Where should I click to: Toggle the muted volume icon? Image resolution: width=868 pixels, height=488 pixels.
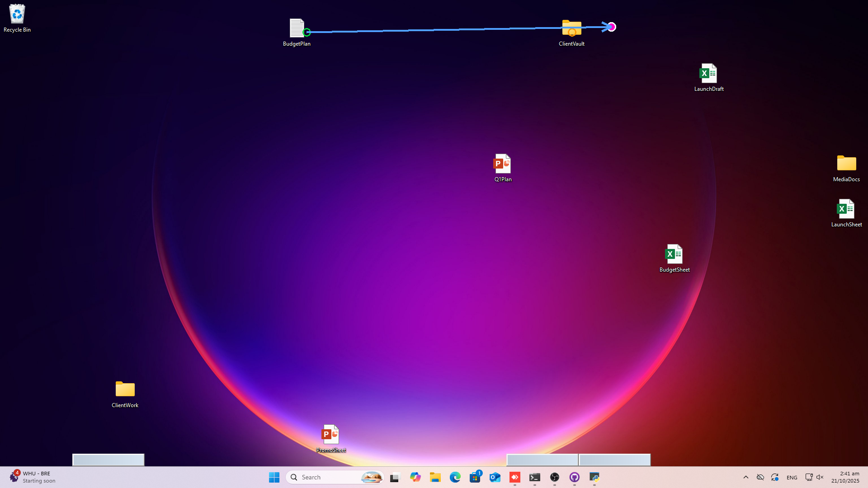click(x=820, y=477)
